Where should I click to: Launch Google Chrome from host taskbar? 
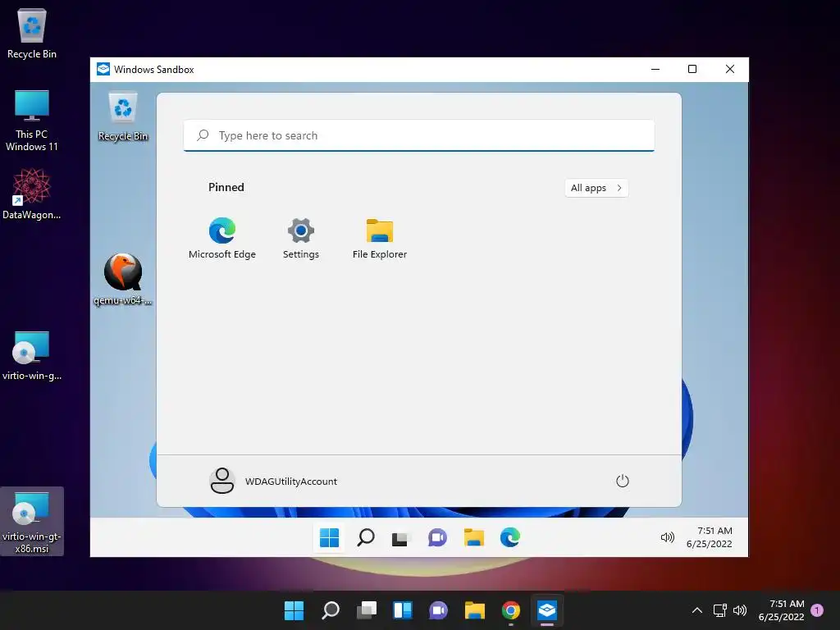pyautogui.click(x=510, y=610)
